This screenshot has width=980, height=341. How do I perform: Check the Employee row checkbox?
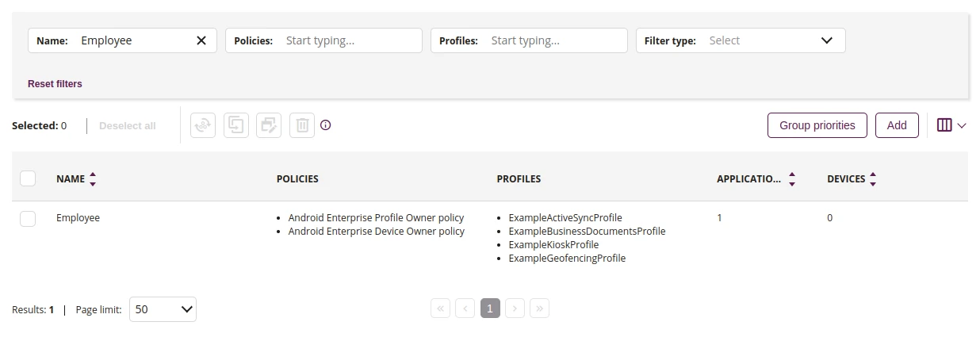(28, 218)
